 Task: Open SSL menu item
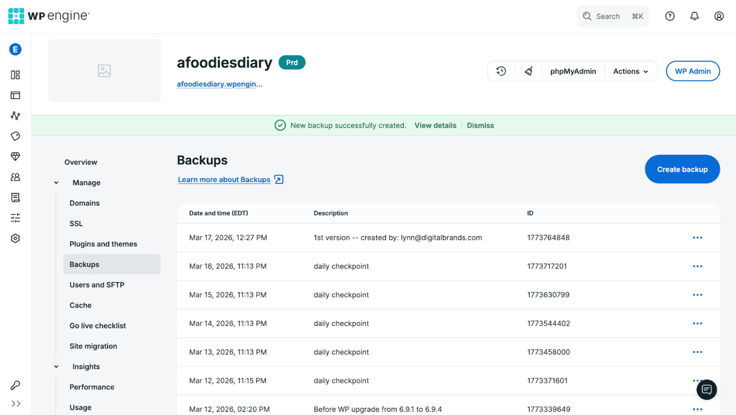[x=76, y=223]
